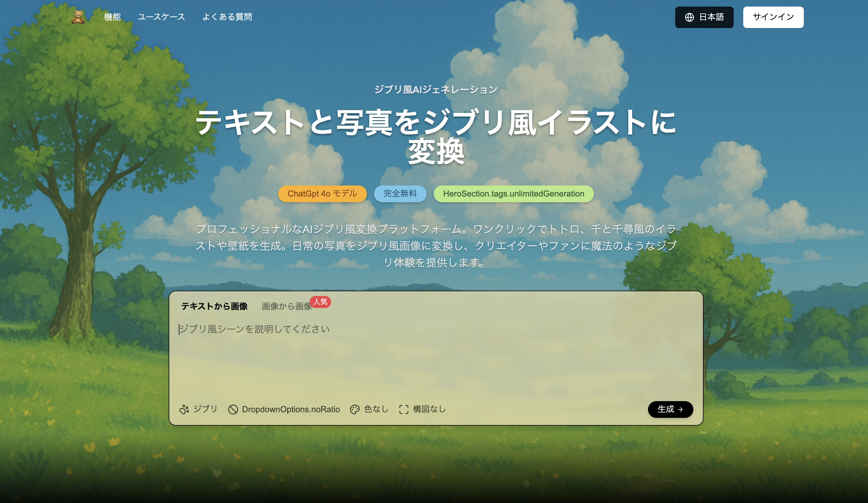Open the 機能 nav menu item
Image resolution: width=868 pixels, height=503 pixels.
(112, 17)
